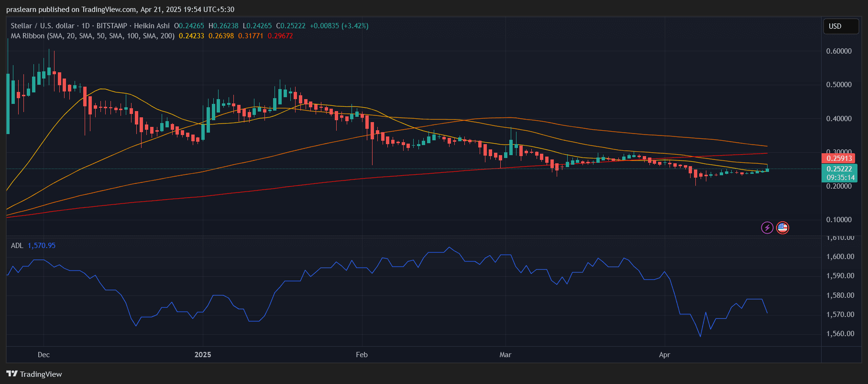Click the SMA 100 value 0.31771
The height and width of the screenshot is (384, 868).
pos(251,36)
